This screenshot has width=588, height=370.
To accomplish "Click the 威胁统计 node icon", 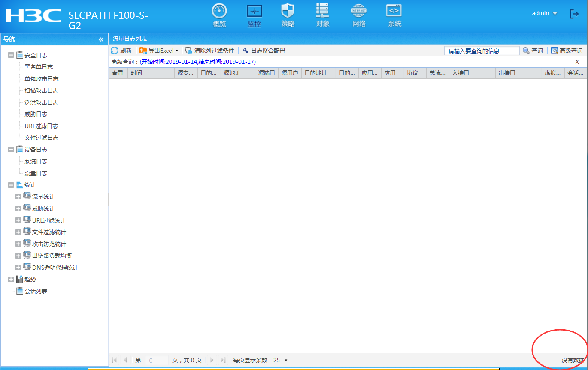I will pyautogui.click(x=27, y=208).
